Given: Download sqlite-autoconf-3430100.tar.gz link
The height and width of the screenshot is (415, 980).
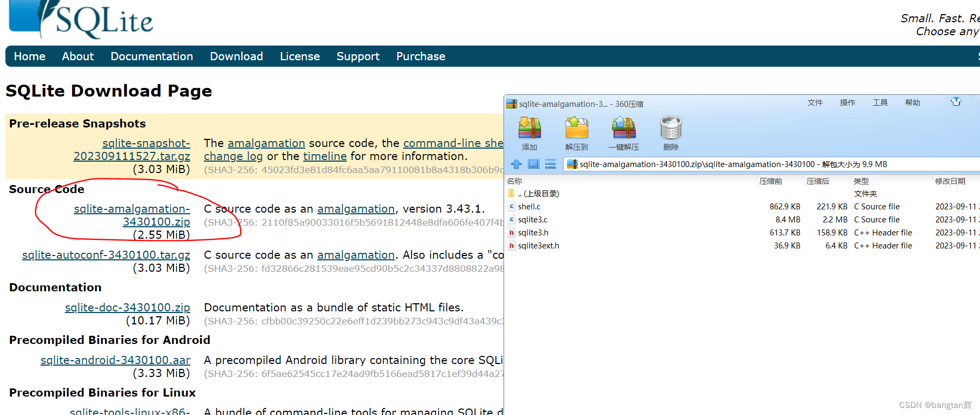Looking at the screenshot, I should (x=106, y=255).
